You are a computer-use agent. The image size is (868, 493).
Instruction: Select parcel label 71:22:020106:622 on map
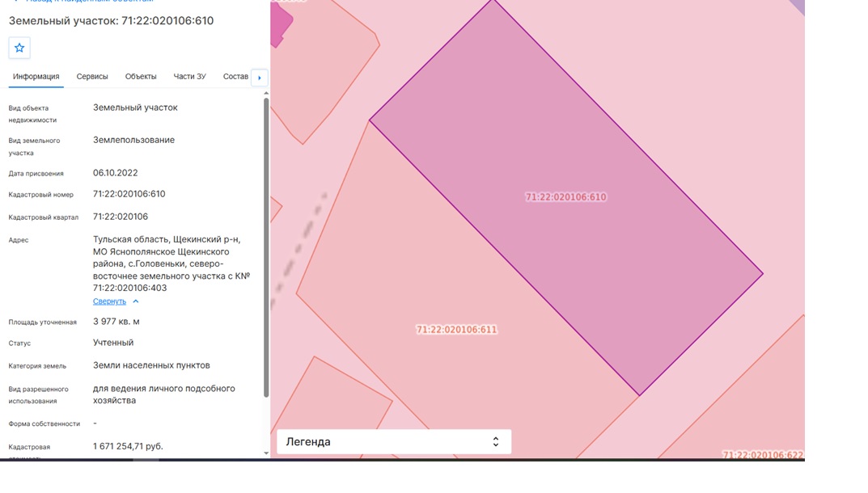click(763, 455)
